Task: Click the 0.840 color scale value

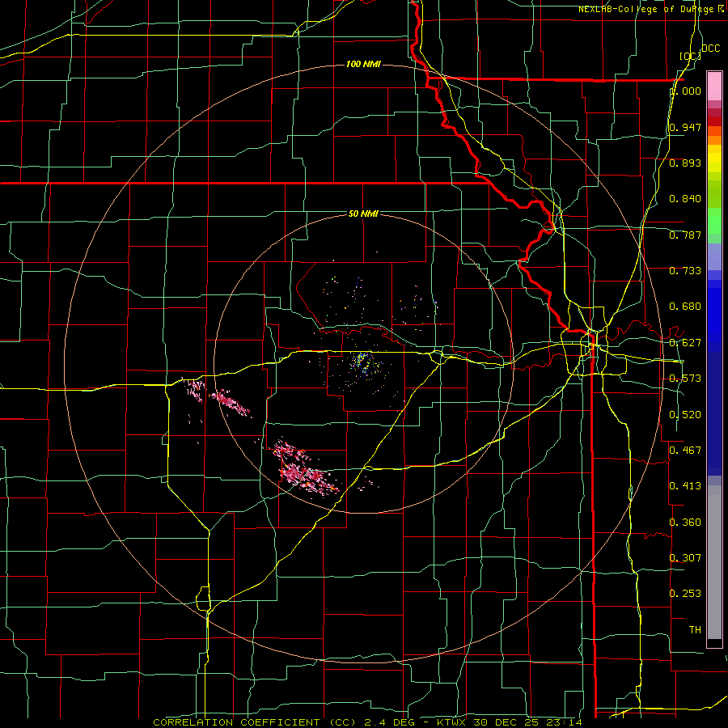Action: click(x=685, y=199)
